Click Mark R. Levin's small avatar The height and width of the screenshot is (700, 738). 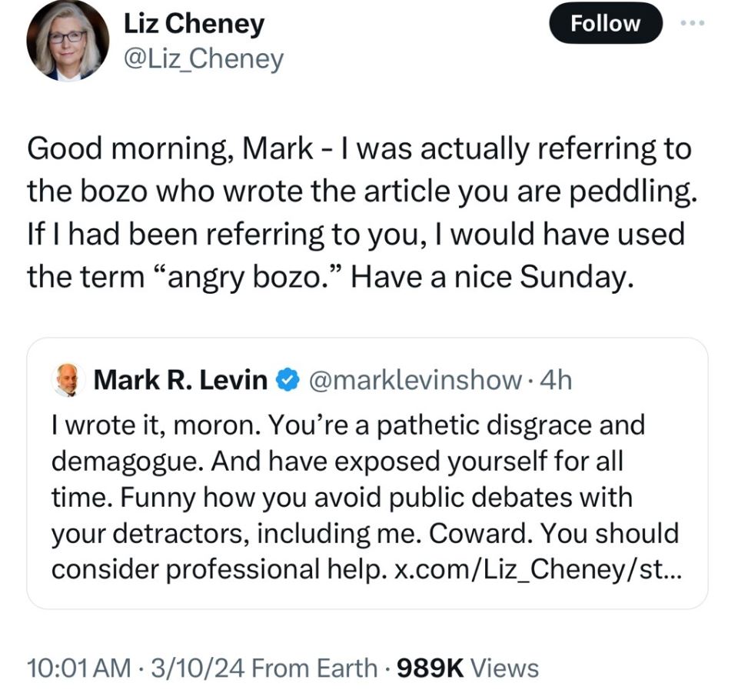(x=68, y=380)
